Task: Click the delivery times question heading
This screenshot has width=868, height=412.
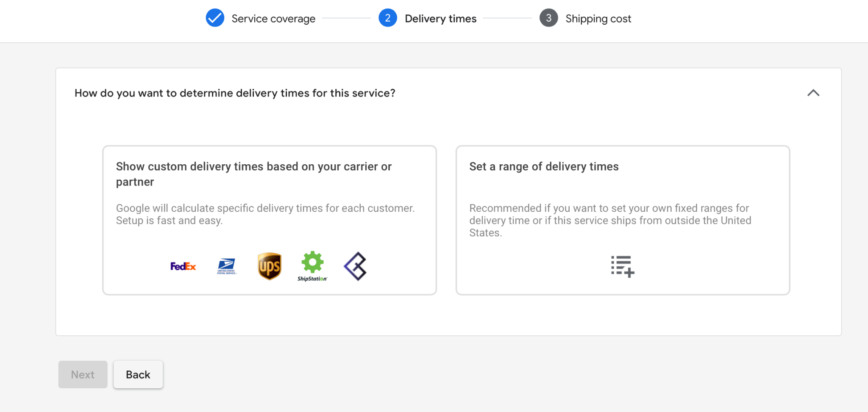Action: click(x=235, y=93)
